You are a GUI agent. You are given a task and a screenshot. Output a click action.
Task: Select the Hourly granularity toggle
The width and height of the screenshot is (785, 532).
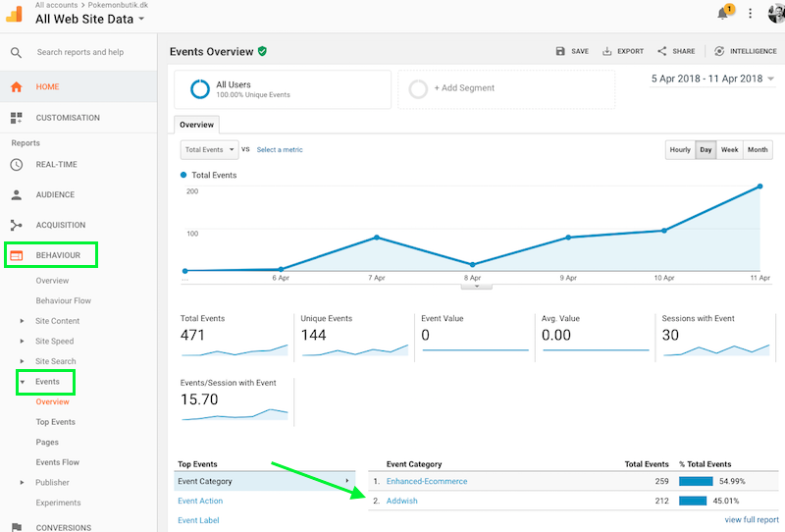pyautogui.click(x=679, y=150)
